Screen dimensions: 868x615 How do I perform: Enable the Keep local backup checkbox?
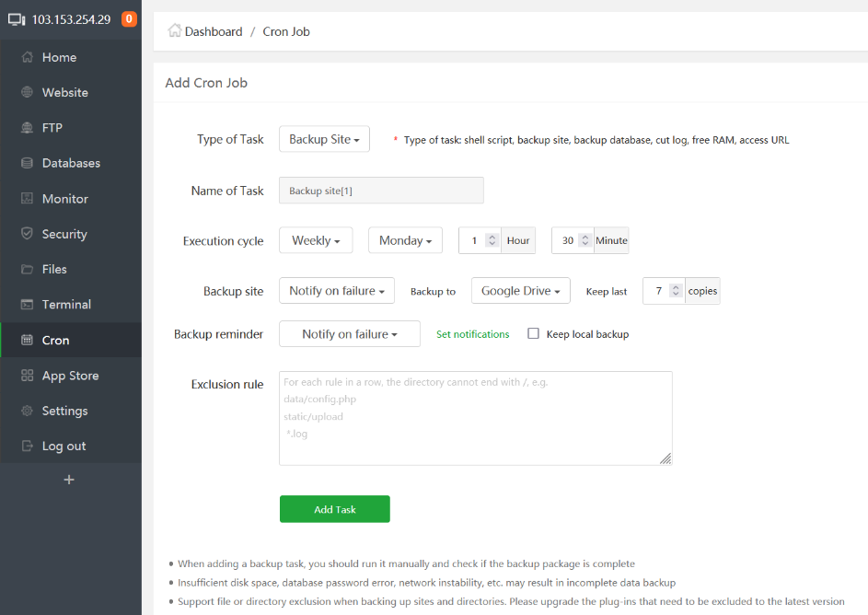pos(533,334)
